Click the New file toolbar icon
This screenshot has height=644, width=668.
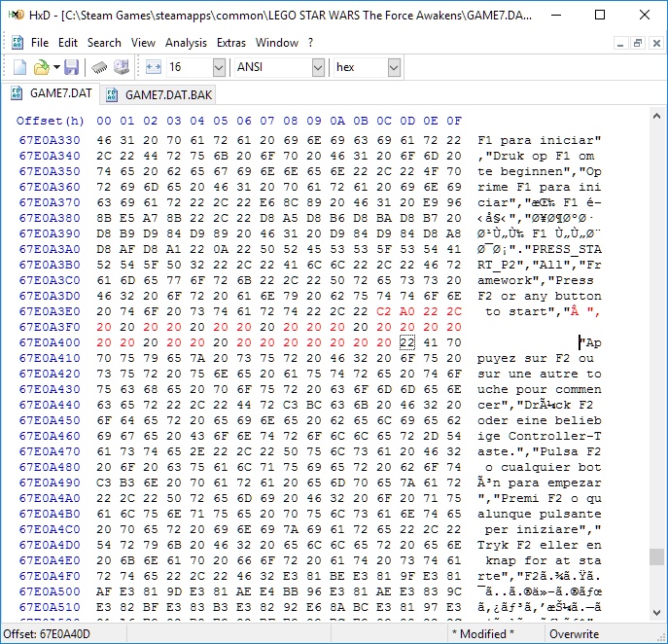[x=19, y=67]
